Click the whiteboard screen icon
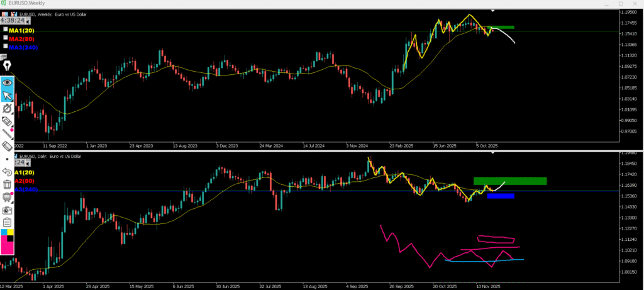 click(8, 197)
